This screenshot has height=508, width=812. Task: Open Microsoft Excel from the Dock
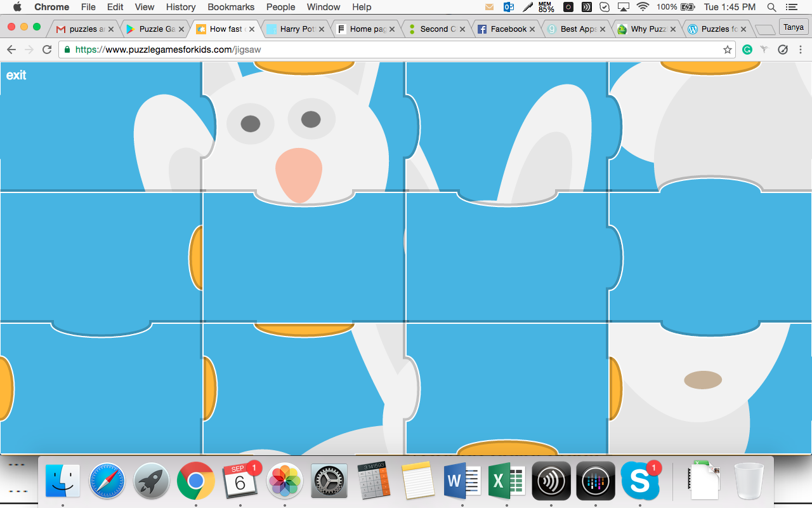pyautogui.click(x=507, y=481)
